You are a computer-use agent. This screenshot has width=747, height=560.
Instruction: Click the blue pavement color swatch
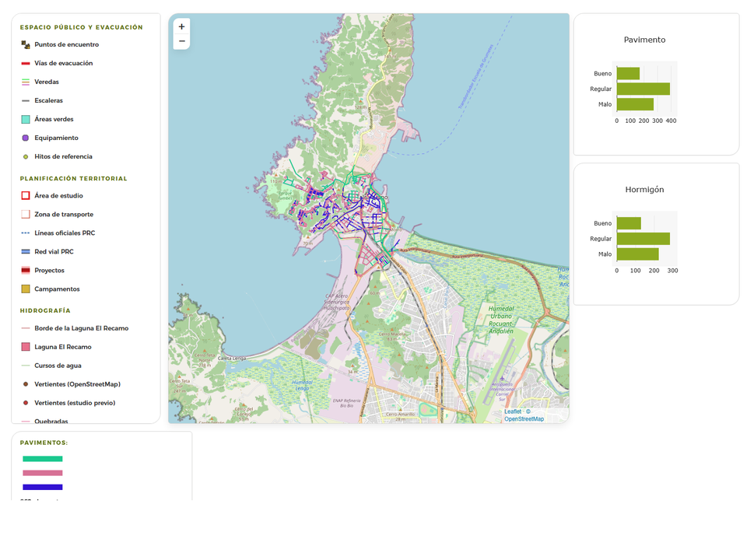(x=42, y=487)
